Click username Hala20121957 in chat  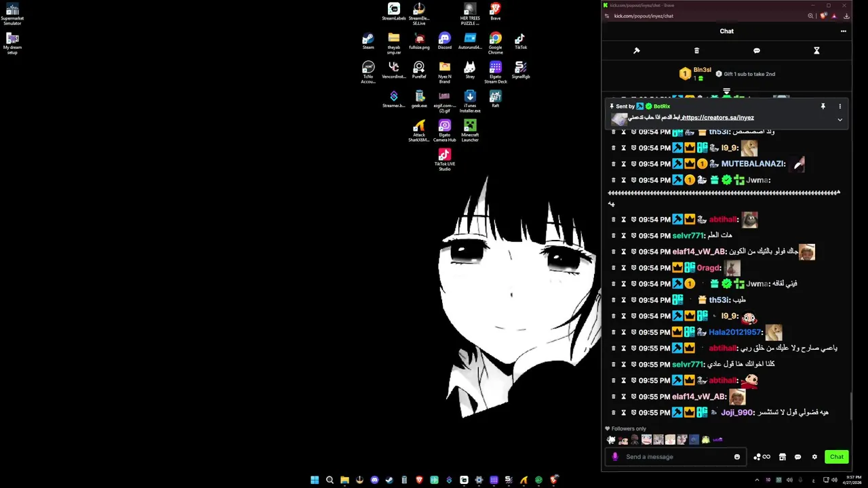(735, 332)
